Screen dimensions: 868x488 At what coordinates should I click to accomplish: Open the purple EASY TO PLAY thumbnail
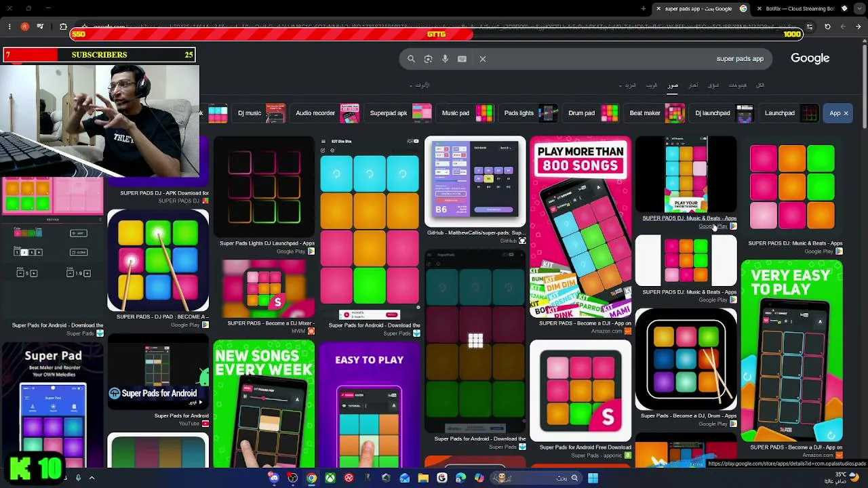370,404
